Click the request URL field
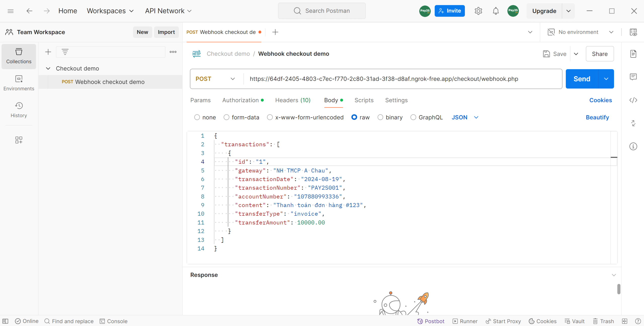The width and height of the screenshot is (644, 326). click(403, 79)
